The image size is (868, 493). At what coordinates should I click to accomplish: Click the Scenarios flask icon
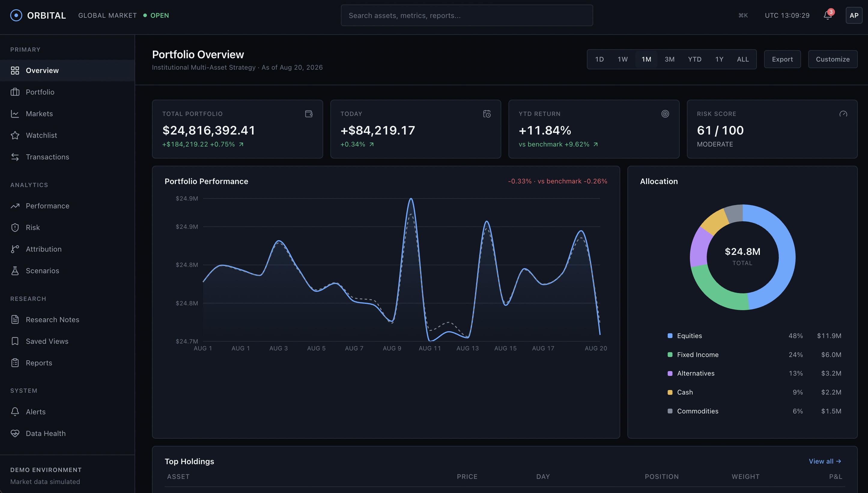click(15, 271)
